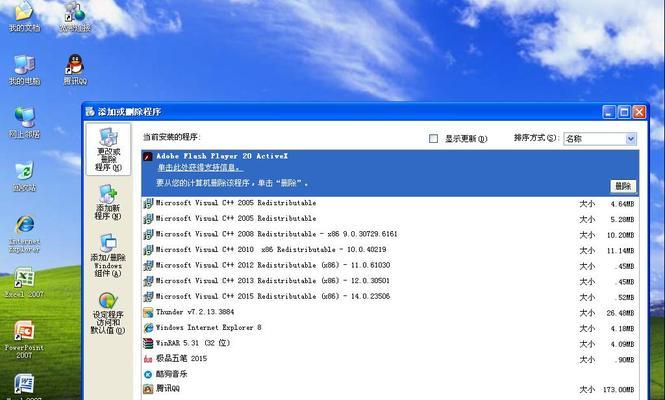
Task: Click the Add or Remove Programs title bar icon
Action: [89, 112]
